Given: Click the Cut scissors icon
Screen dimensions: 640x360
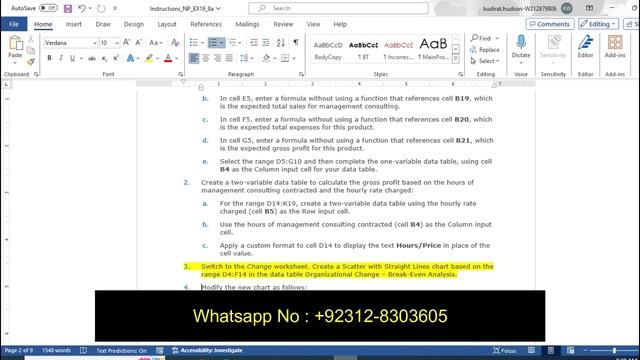Looking at the screenshot, I should click(31, 39).
